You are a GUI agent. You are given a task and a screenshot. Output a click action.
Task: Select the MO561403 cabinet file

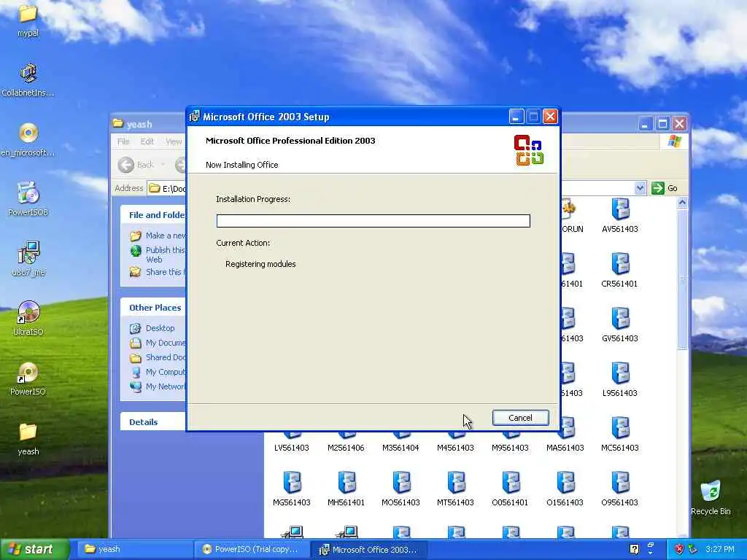tap(400, 489)
